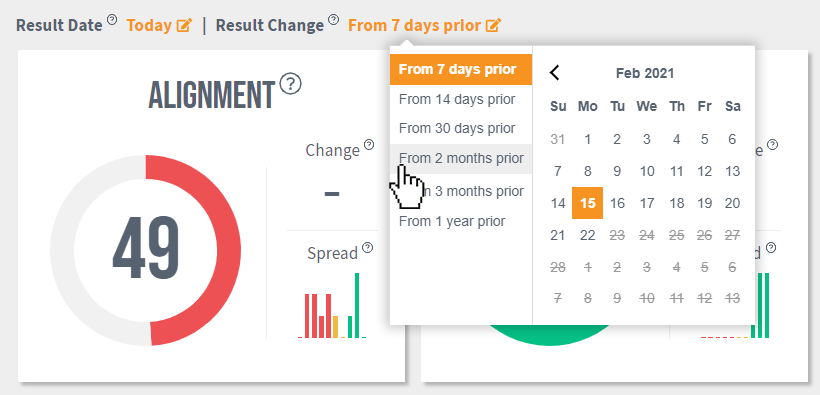Click the Spread bar chart in Alignment
This screenshot has height=395, width=820.
(x=332, y=305)
